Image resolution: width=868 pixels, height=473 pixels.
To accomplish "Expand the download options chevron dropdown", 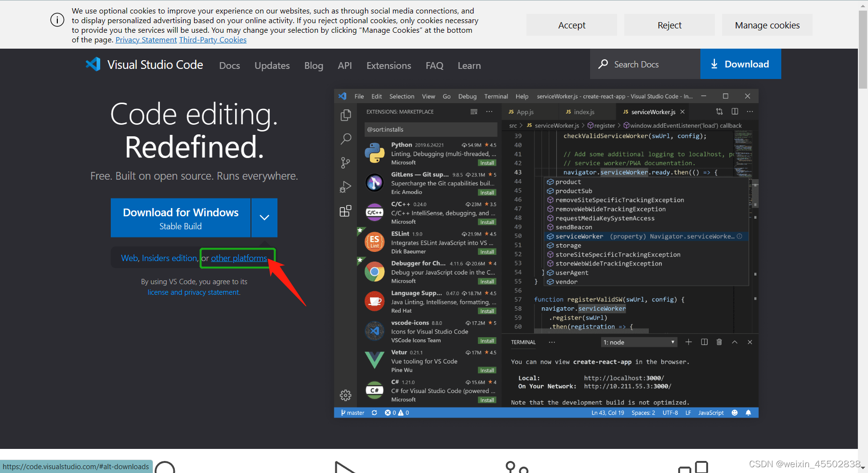I will coord(264,217).
